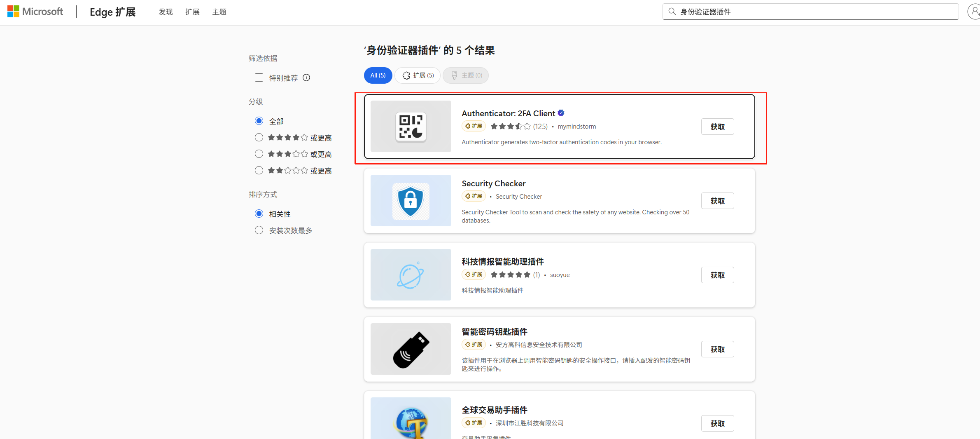This screenshot has height=439, width=980.
Task: Click the mymindstorm publisher name
Action: 577,127
